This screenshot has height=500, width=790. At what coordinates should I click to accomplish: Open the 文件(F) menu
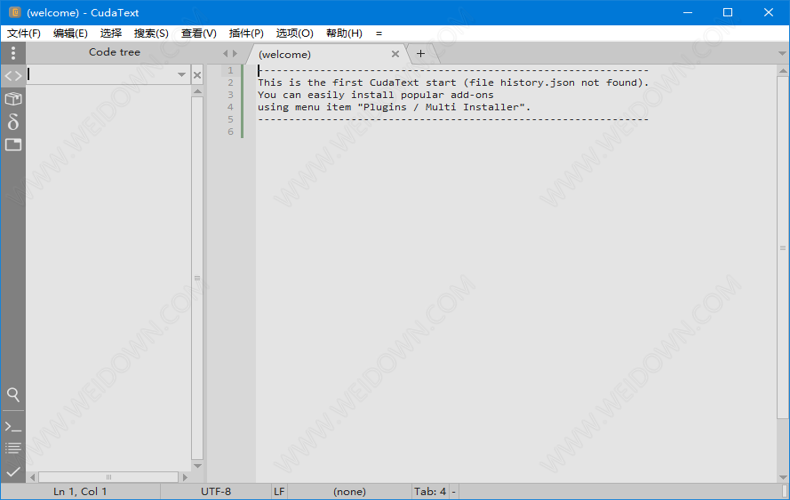tap(24, 33)
